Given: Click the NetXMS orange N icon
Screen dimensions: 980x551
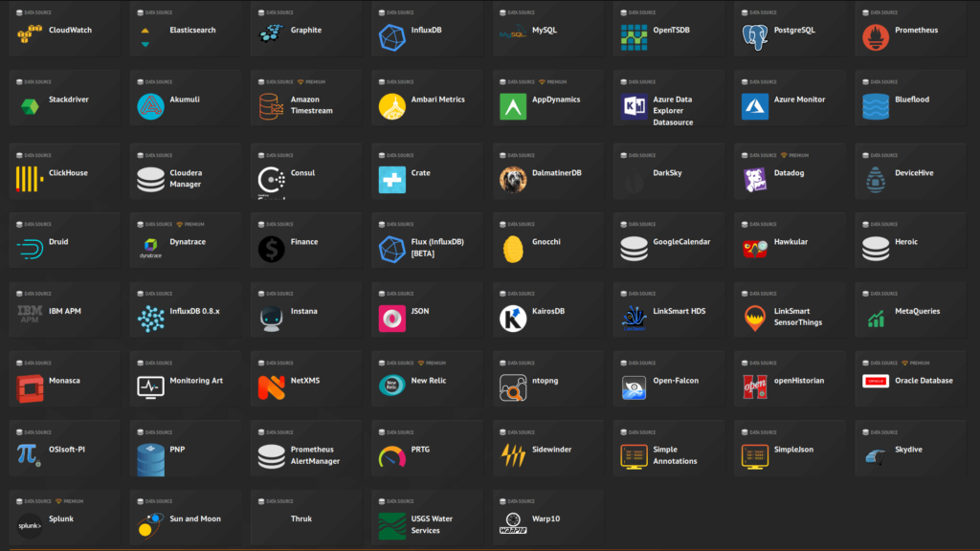Looking at the screenshot, I should 271,388.
